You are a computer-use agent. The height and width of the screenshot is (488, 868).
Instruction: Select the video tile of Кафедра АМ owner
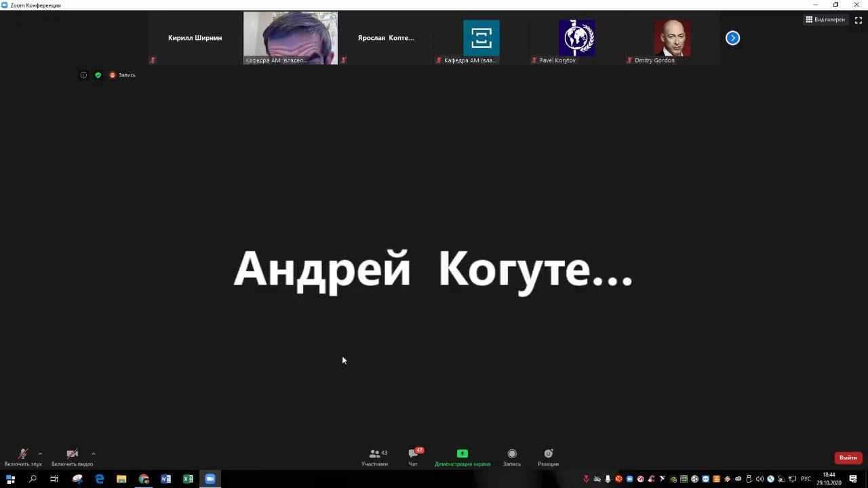(x=290, y=38)
